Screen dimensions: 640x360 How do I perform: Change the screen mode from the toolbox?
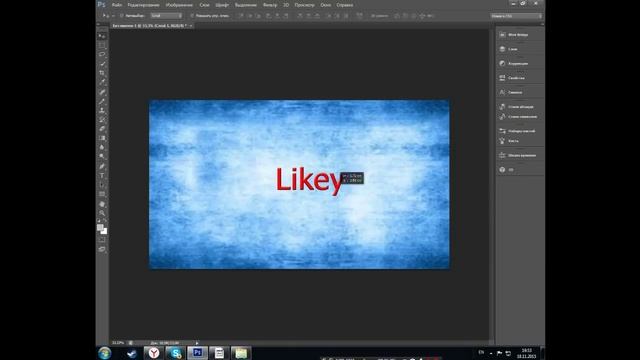pyautogui.click(x=102, y=249)
